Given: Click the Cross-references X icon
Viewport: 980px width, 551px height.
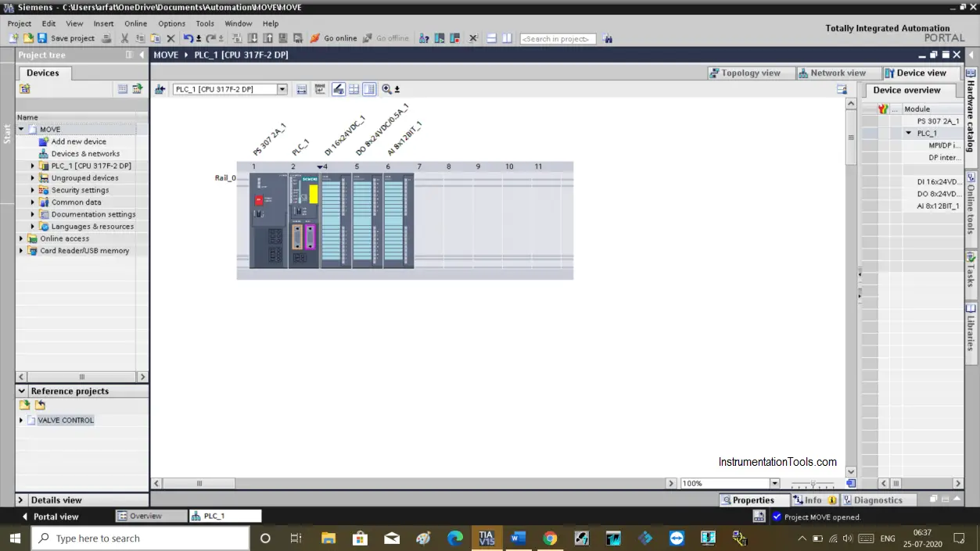Looking at the screenshot, I should click(x=473, y=38).
